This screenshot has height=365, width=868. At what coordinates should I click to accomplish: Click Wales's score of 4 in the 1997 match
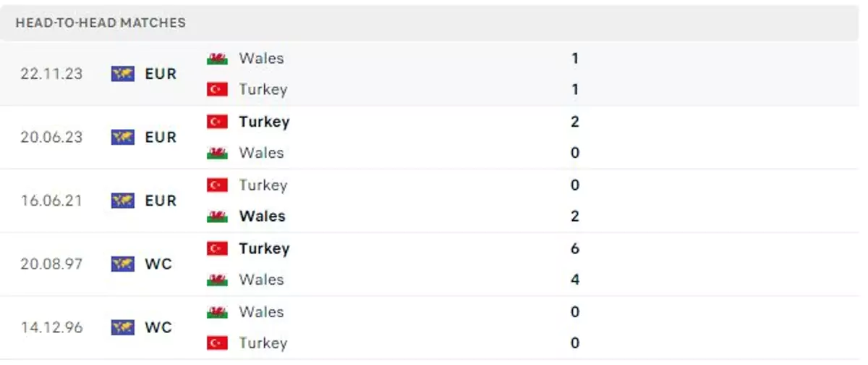[x=575, y=280]
